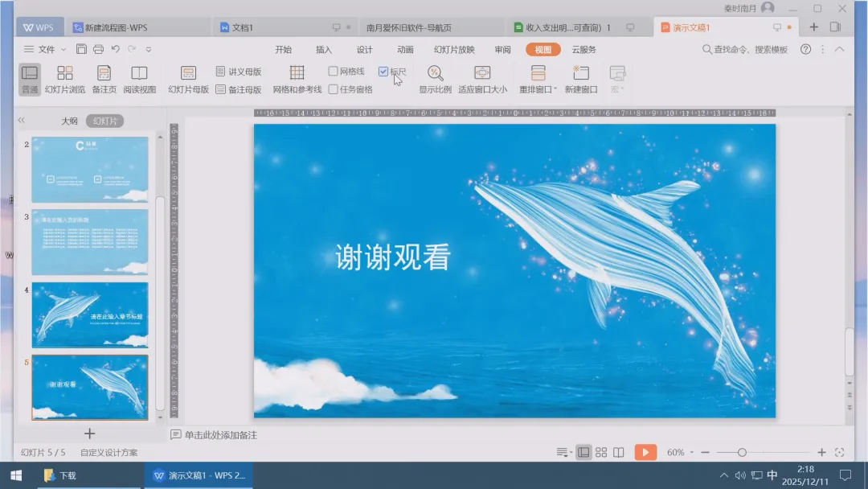
Task: Open the Insert (插入) ribbon tab
Action: point(324,49)
